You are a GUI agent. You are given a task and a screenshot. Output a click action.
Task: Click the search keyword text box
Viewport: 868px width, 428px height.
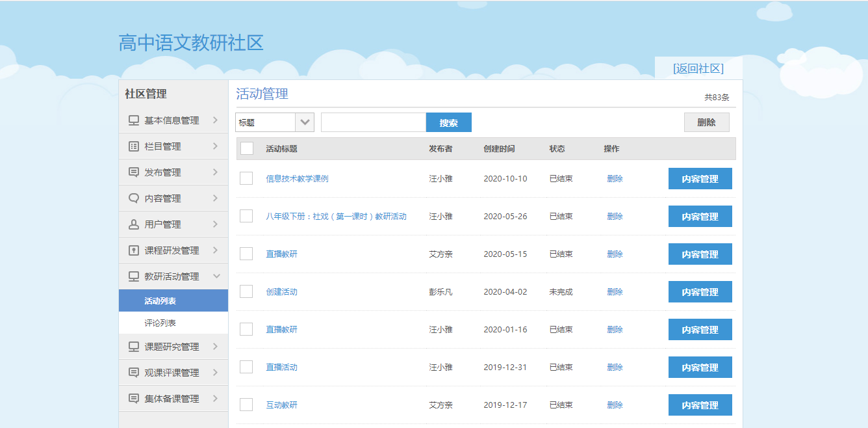click(374, 122)
